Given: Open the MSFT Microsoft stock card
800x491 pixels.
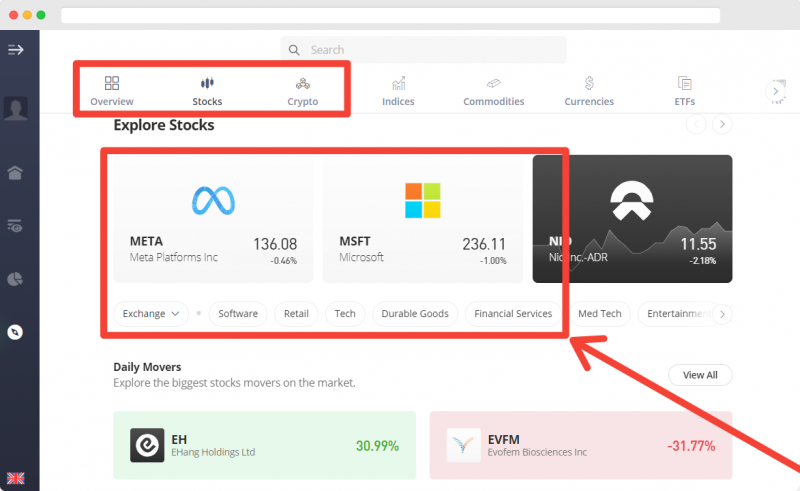Looking at the screenshot, I should pyautogui.click(x=422, y=219).
